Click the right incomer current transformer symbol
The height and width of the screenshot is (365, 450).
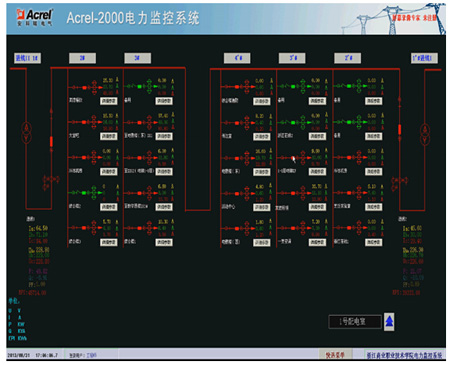(x=399, y=183)
